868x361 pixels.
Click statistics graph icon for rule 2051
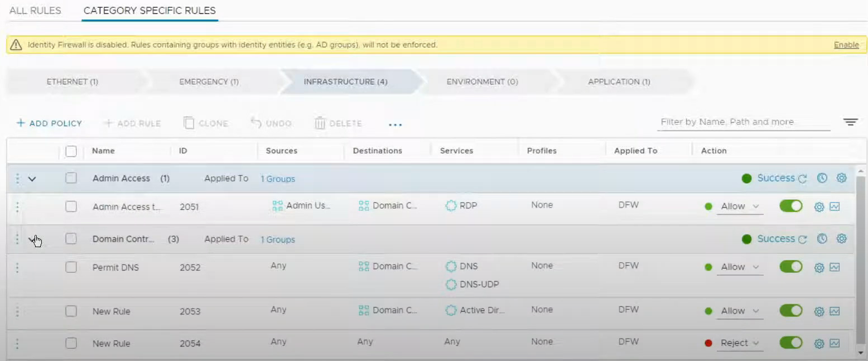click(835, 206)
